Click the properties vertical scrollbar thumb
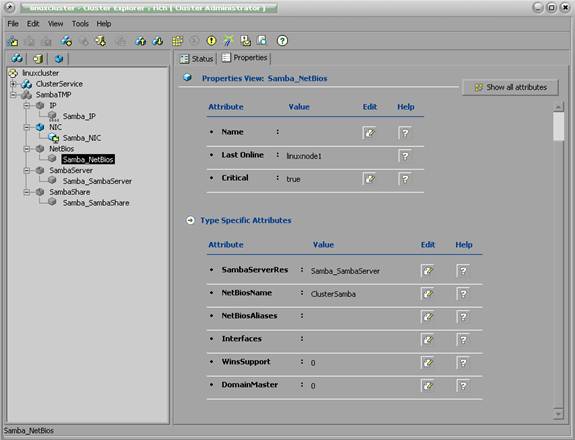This screenshot has height=440, width=575. pos(558,126)
